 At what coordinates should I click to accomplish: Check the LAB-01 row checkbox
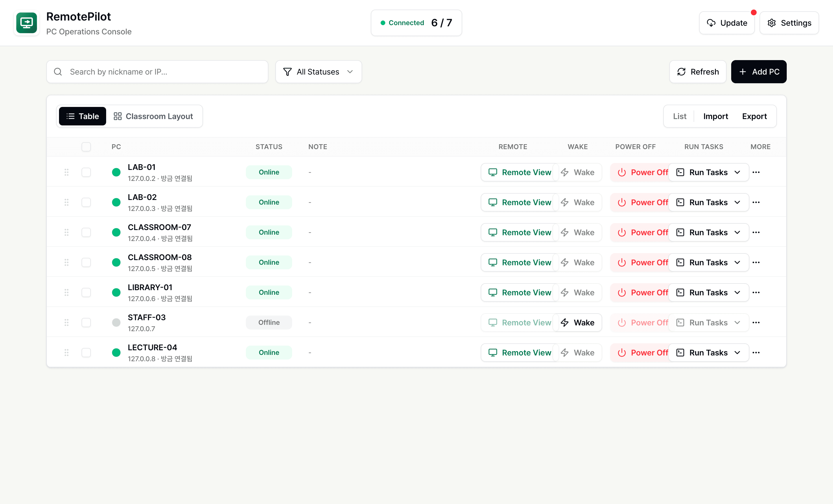[x=86, y=172]
